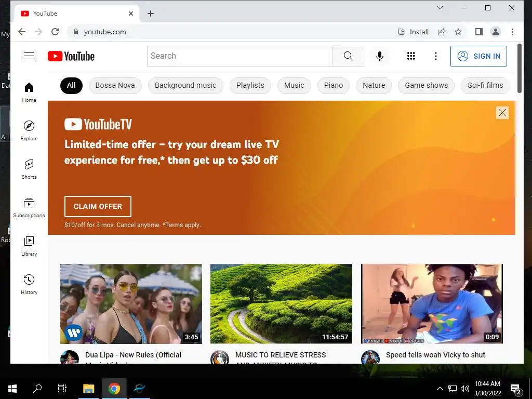The image size is (532, 399).
Task: Select the Bossa Nova chip
Action: coord(115,86)
